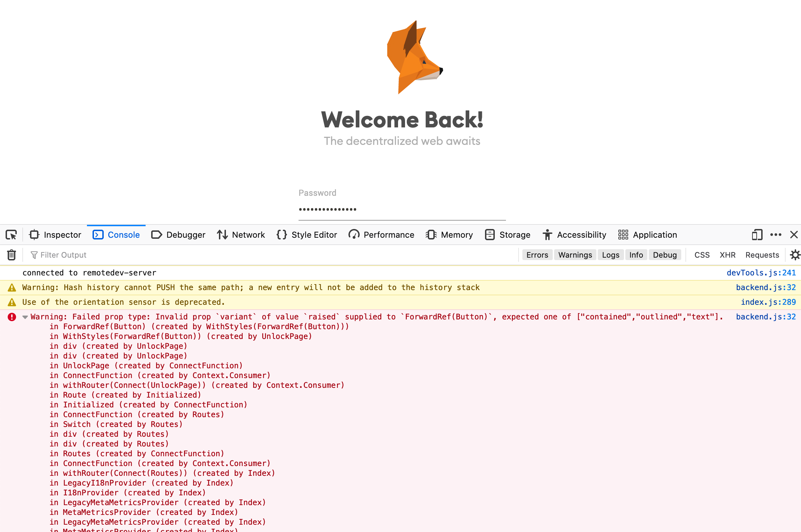Switch to the Network tab
Image resolution: width=801 pixels, height=532 pixels.
point(241,235)
